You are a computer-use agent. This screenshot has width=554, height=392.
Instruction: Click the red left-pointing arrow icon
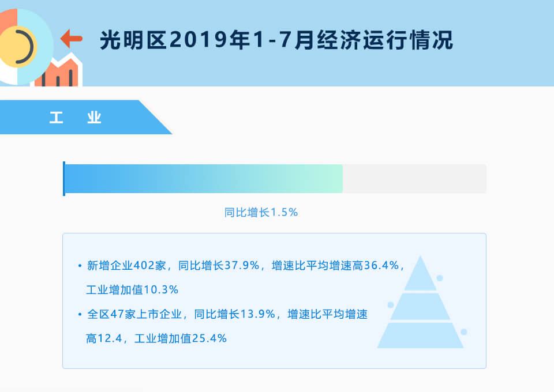[x=72, y=39]
